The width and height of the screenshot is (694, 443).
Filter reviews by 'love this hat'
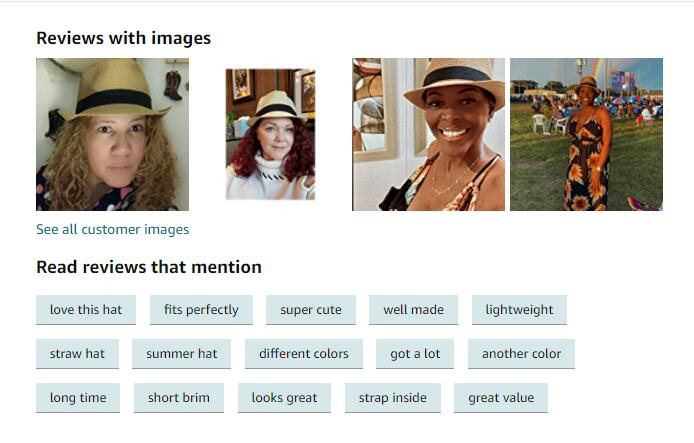point(86,310)
